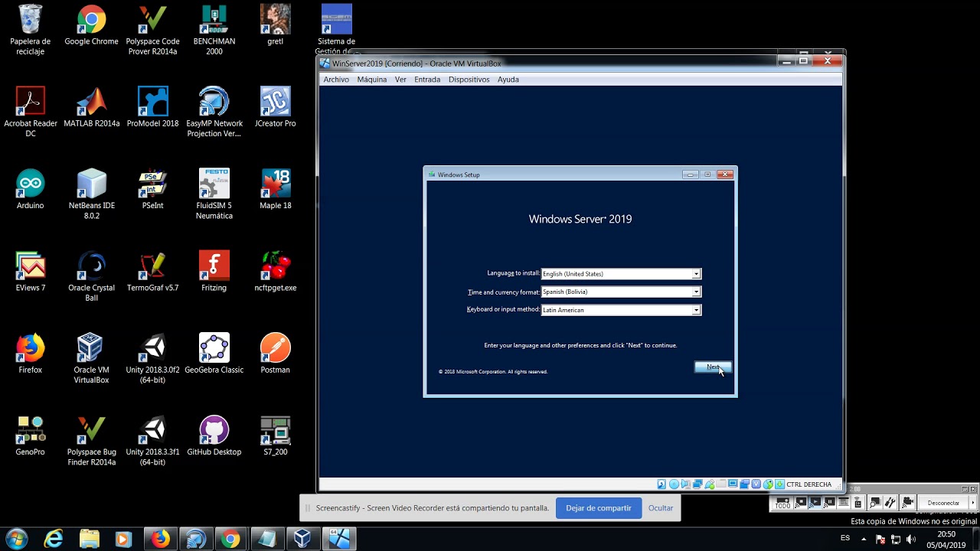980x551 pixels.
Task: Show hidden system tray icons
Action: click(864, 539)
